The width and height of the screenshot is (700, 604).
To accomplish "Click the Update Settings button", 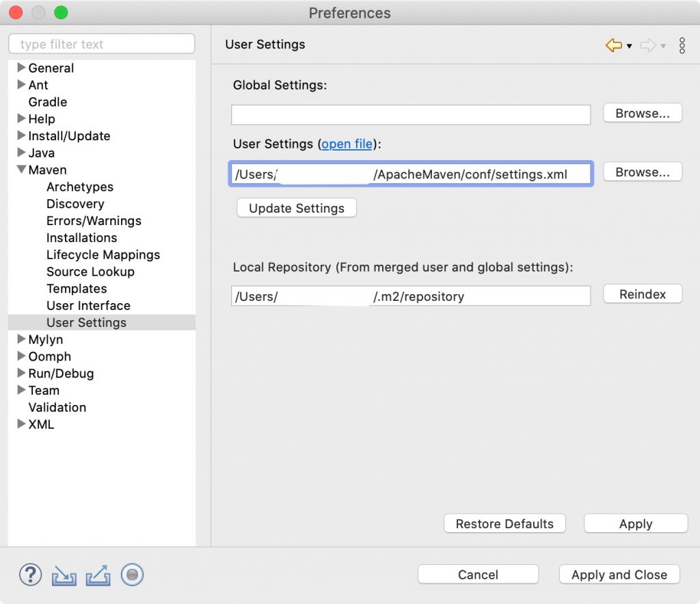I will click(x=296, y=209).
